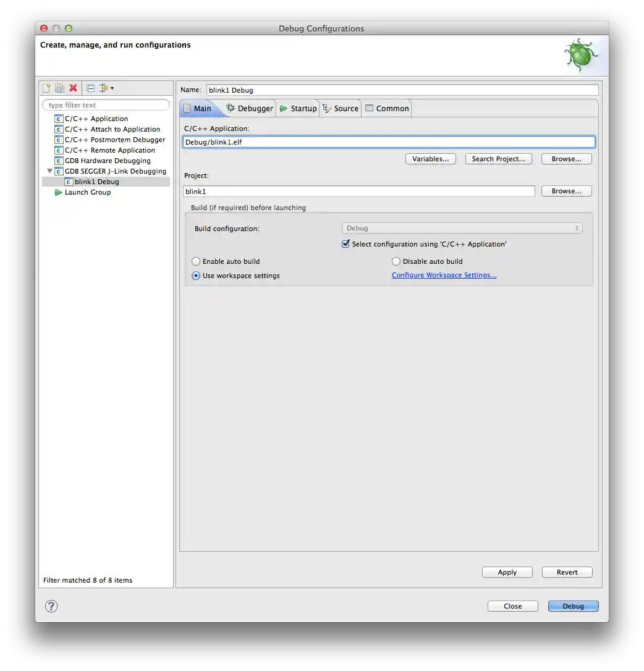Select the blink1 Debug configuration

pos(97,182)
